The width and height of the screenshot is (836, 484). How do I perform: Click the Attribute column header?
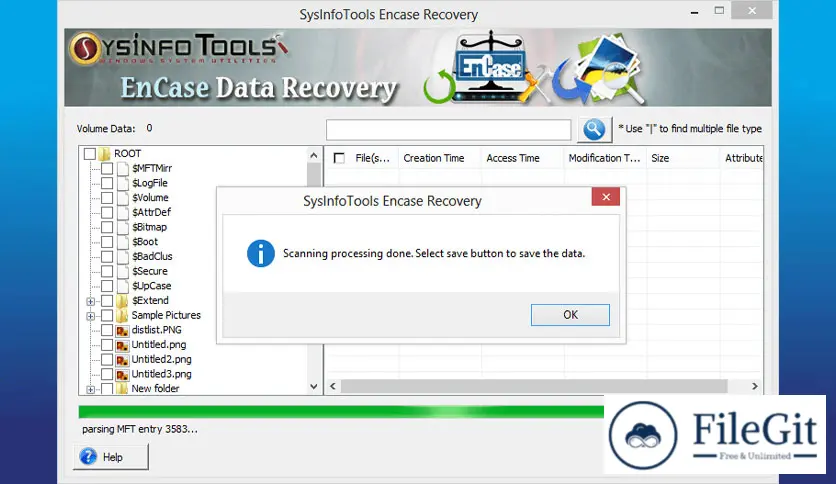[x=742, y=158]
